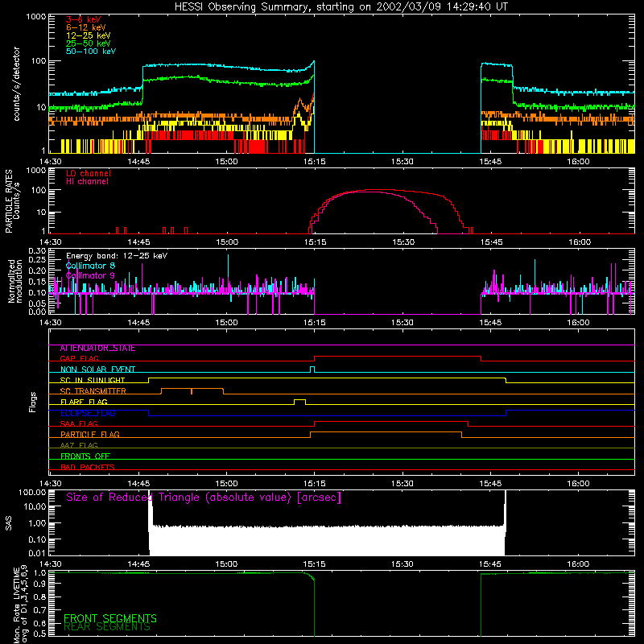This screenshot has width=644, height=644.
Task: Pick the cyan 50-100 keV legend entry
Action: coord(91,52)
